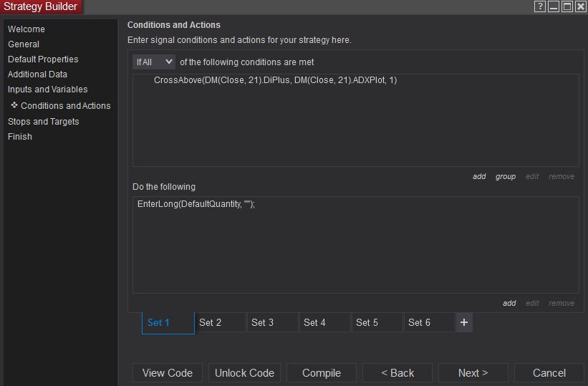This screenshot has height=386, width=588.
Task: Click the help question mark icon
Action: [x=540, y=6]
